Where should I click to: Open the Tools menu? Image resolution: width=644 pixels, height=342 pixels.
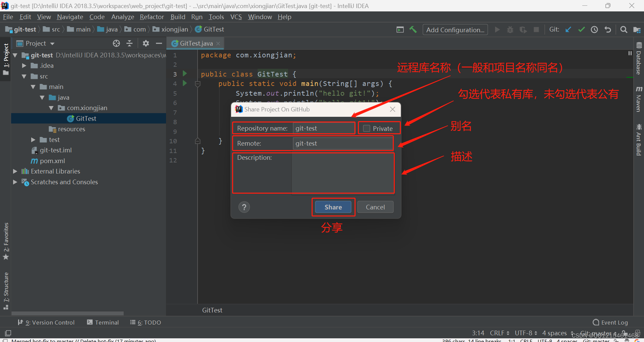216,17
